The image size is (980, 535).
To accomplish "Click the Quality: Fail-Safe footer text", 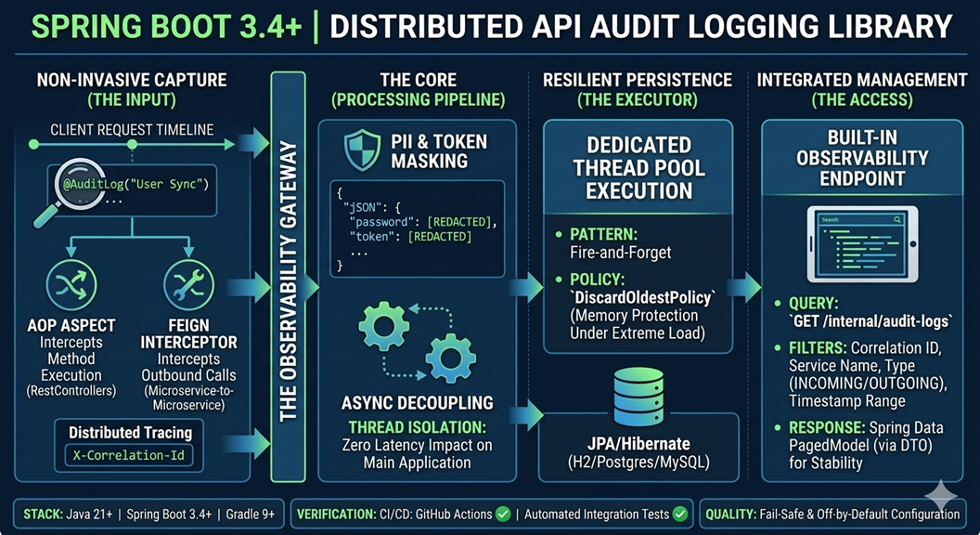I will pos(832,515).
